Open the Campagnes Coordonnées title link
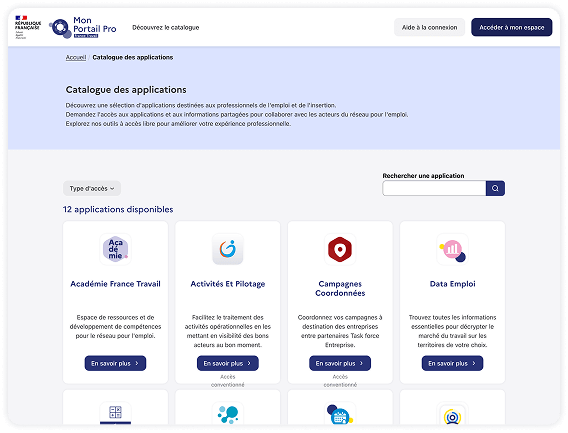This screenshot has width=568, height=433. click(340, 288)
